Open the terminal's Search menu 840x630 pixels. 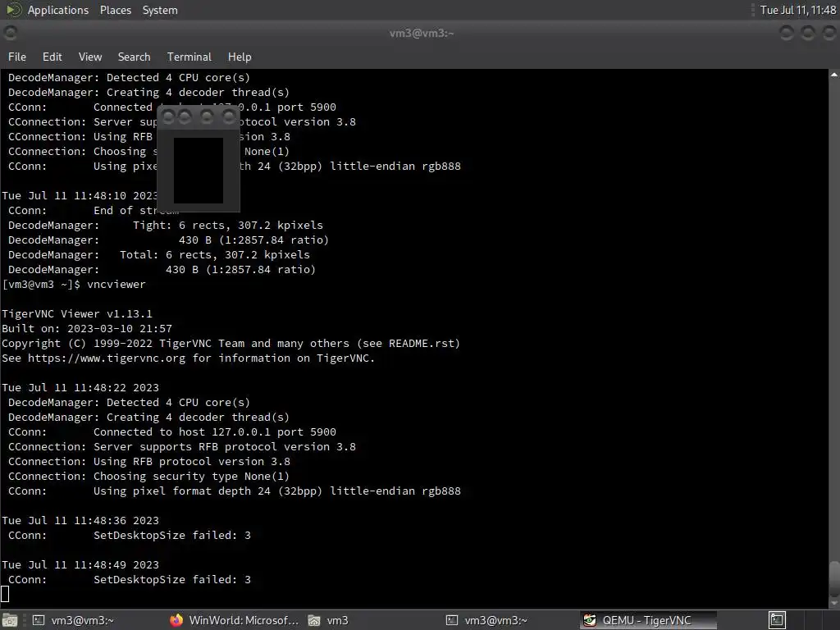point(134,57)
